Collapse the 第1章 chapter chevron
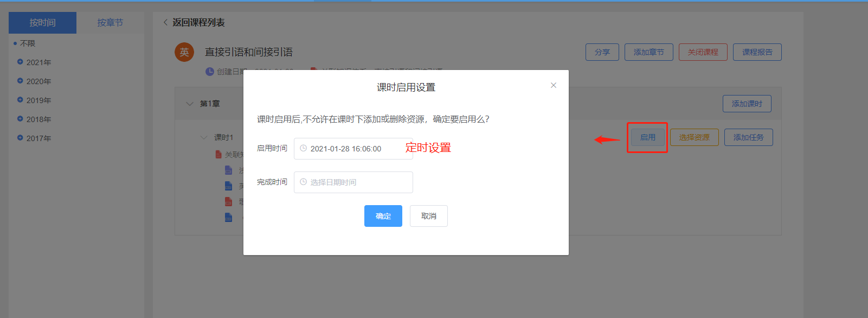 tap(190, 104)
